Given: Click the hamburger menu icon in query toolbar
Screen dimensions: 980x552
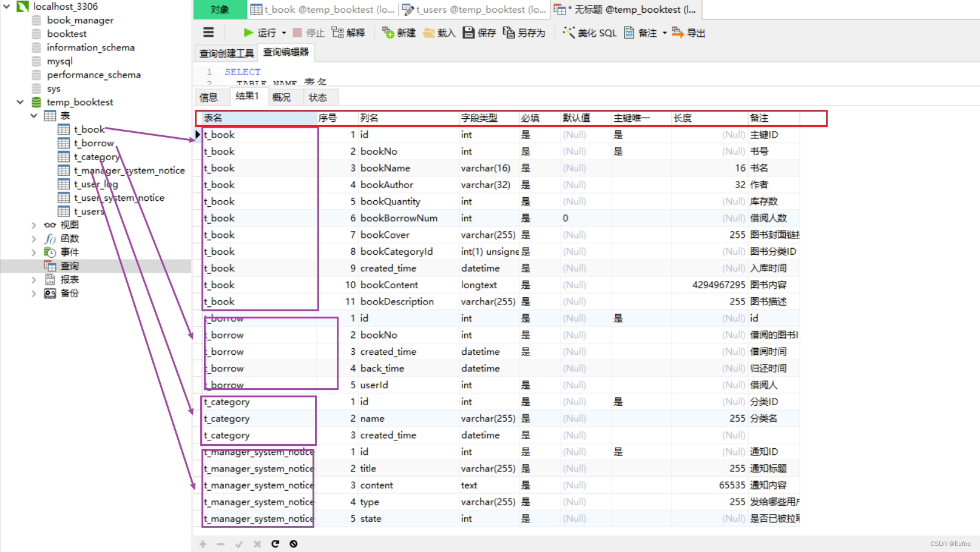Looking at the screenshot, I should click(209, 33).
